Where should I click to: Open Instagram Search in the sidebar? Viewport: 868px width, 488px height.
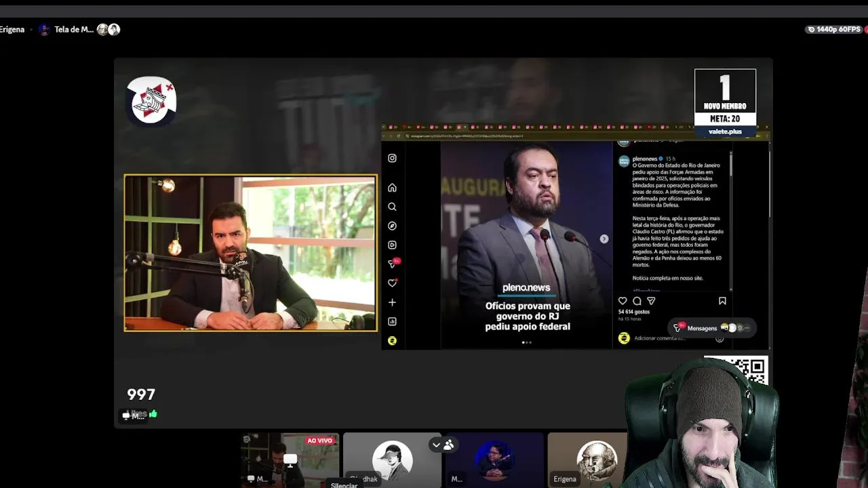coord(392,207)
